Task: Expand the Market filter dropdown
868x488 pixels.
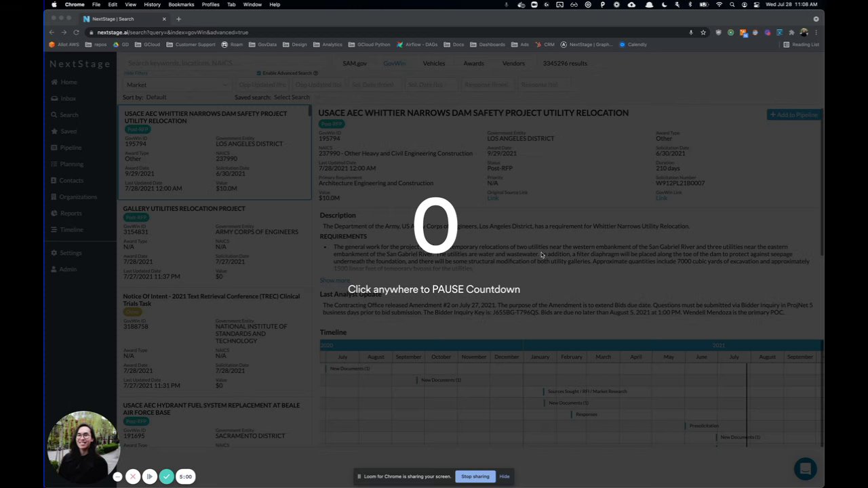Action: 178,85
